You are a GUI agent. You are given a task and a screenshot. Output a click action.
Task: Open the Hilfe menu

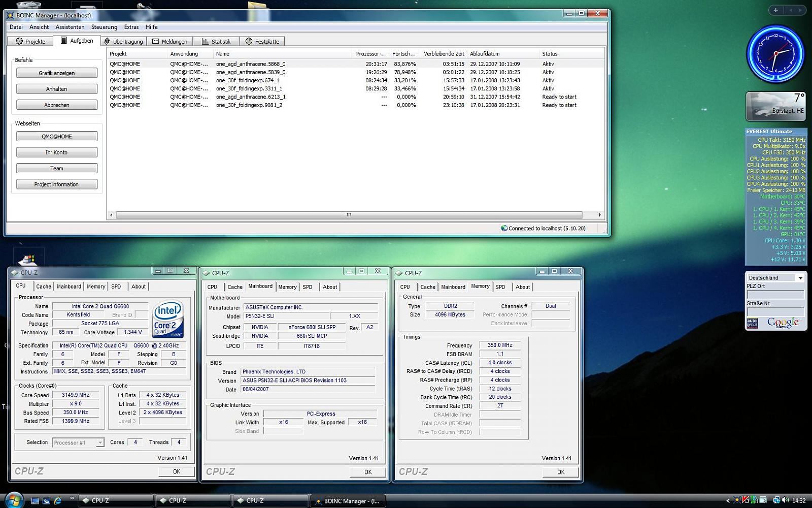152,27
